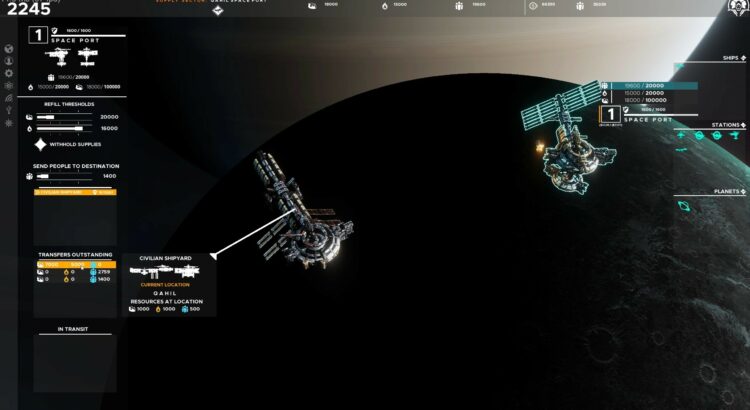
Task: Click the supply sector emblem at top
Action: [x=217, y=11]
